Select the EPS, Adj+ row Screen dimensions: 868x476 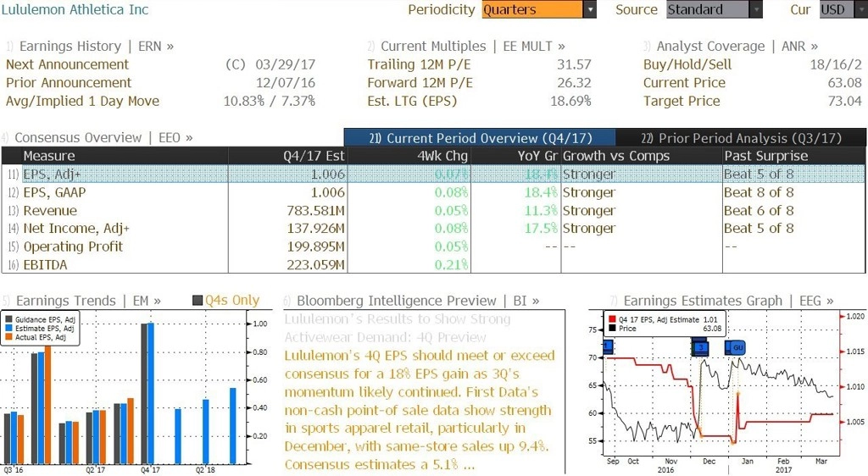(433, 174)
